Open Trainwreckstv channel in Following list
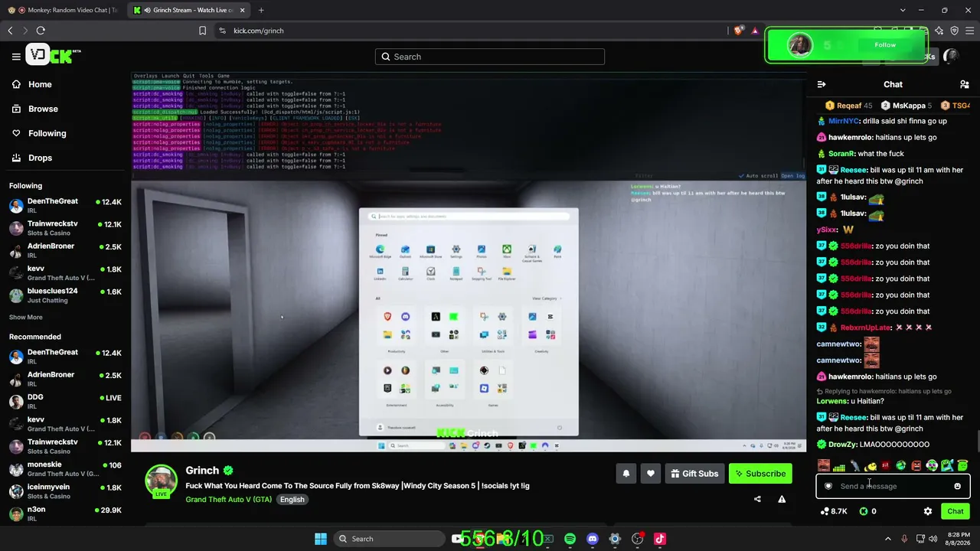Image resolution: width=980 pixels, height=551 pixels. click(x=65, y=228)
